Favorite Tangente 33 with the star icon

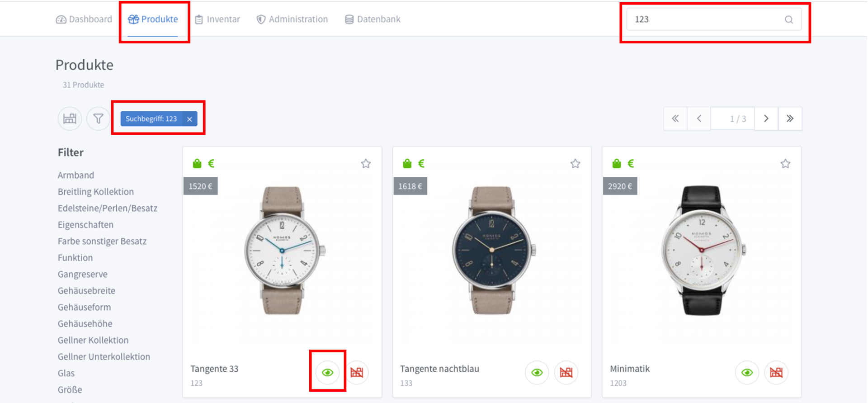366,164
